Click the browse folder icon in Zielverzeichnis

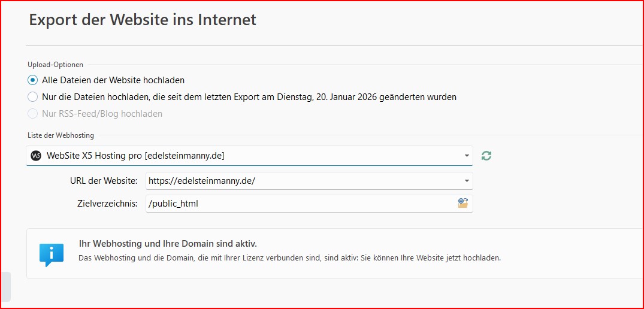463,203
